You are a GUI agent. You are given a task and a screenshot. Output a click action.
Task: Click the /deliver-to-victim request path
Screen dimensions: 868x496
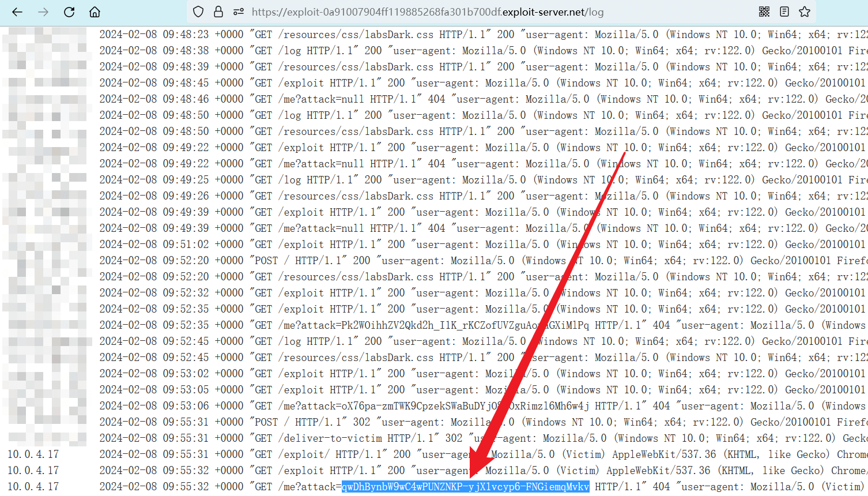click(330, 438)
